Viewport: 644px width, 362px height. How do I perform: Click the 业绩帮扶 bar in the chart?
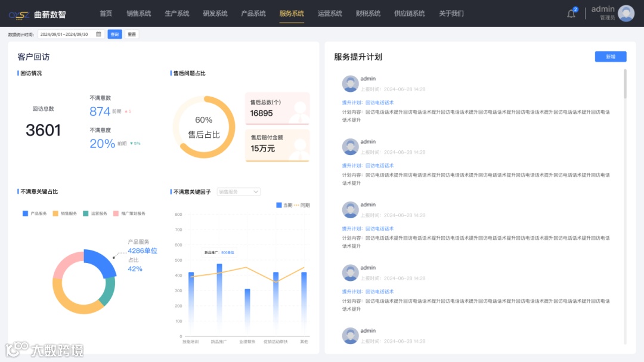coord(247,312)
